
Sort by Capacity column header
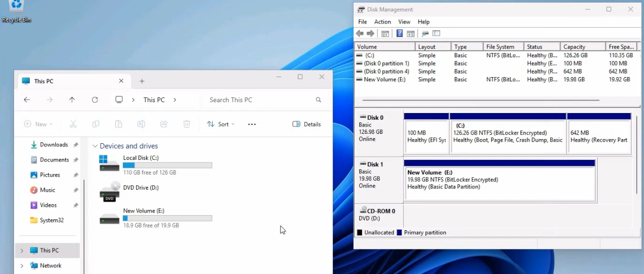click(583, 47)
